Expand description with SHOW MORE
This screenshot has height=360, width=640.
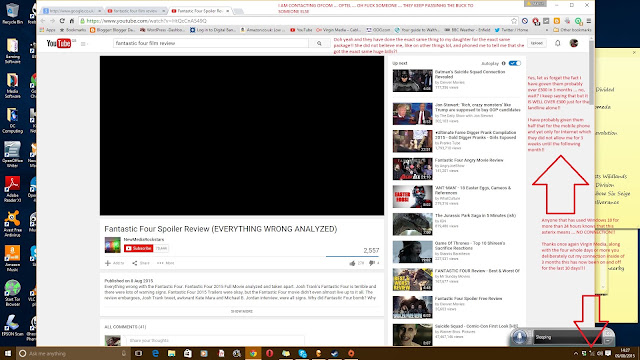(x=242, y=311)
